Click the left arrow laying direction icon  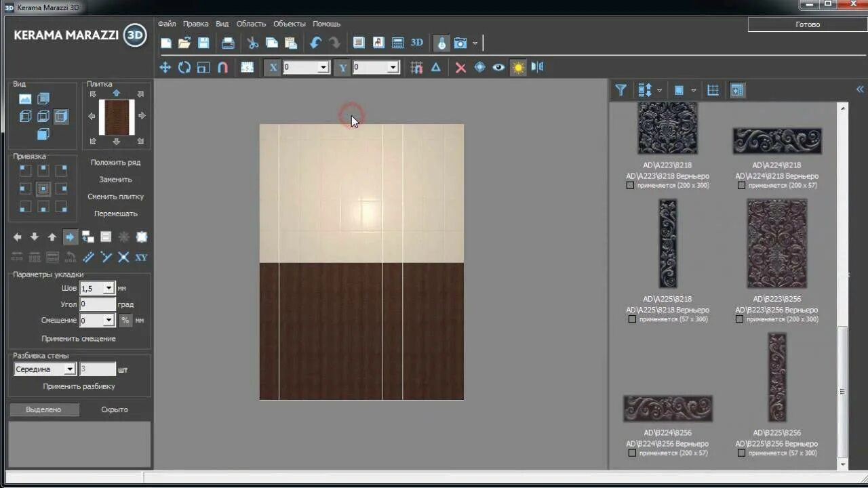tap(18, 237)
